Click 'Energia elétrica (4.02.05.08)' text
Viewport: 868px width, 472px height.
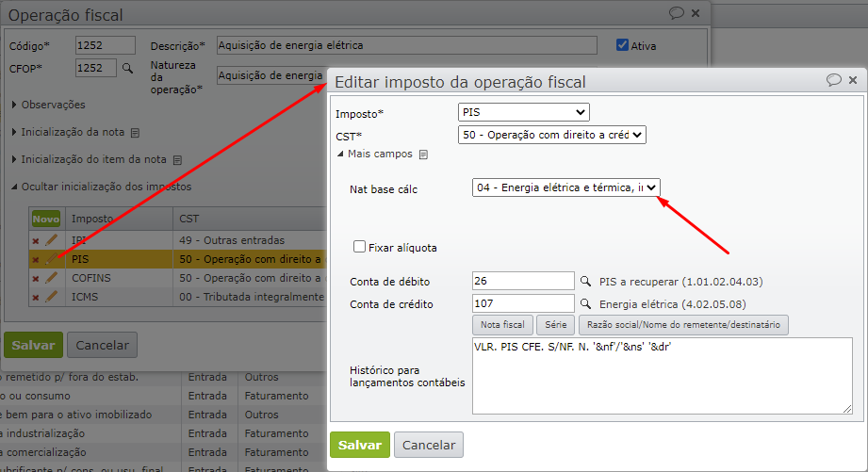pyautogui.click(x=673, y=304)
